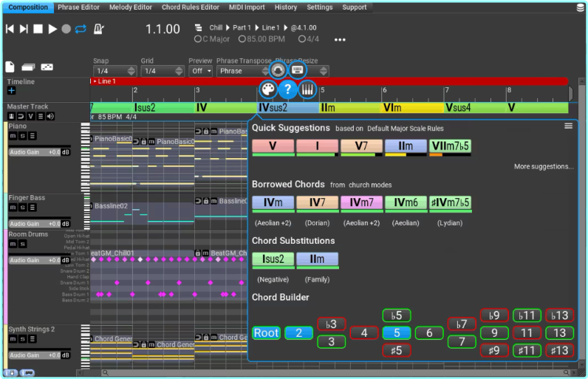Expand the Chill breadcrumb arrow
Viewport: 588px width, 379px height.
228,28
